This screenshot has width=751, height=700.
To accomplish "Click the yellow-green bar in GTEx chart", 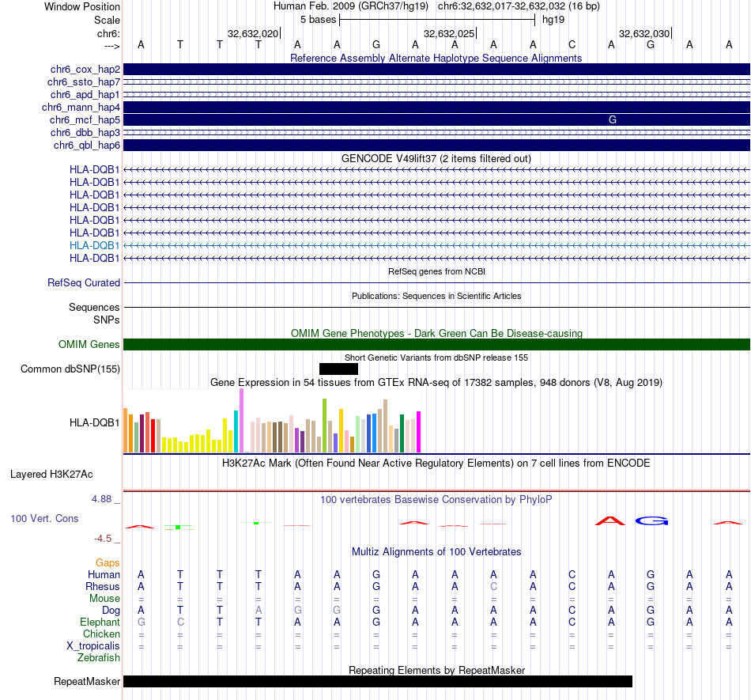I will [324, 426].
